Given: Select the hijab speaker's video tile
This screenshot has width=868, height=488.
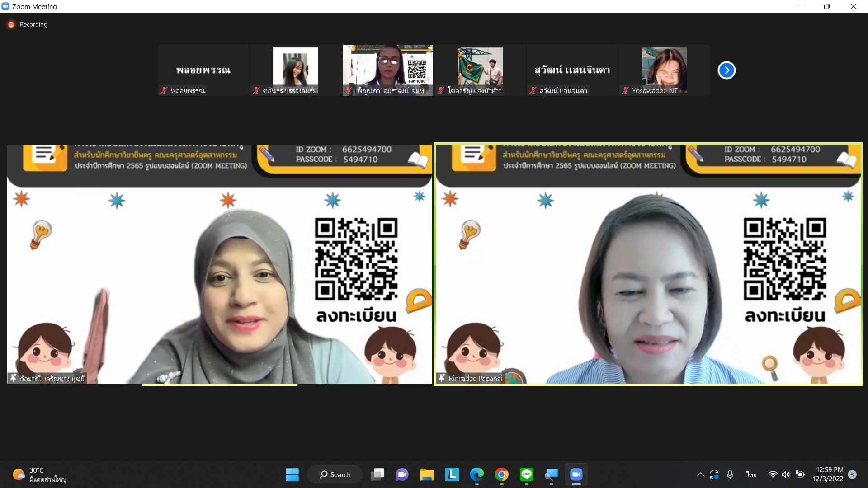Looking at the screenshot, I should (x=220, y=264).
